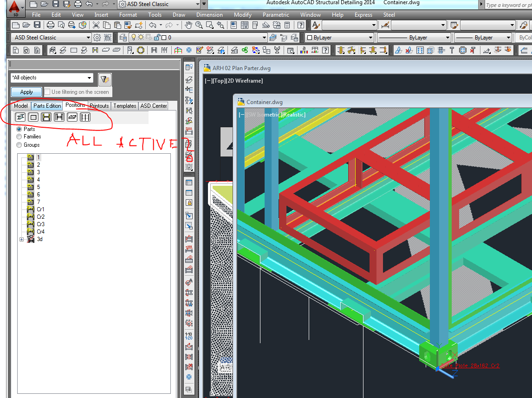Switch to the Model tab

pos(21,106)
